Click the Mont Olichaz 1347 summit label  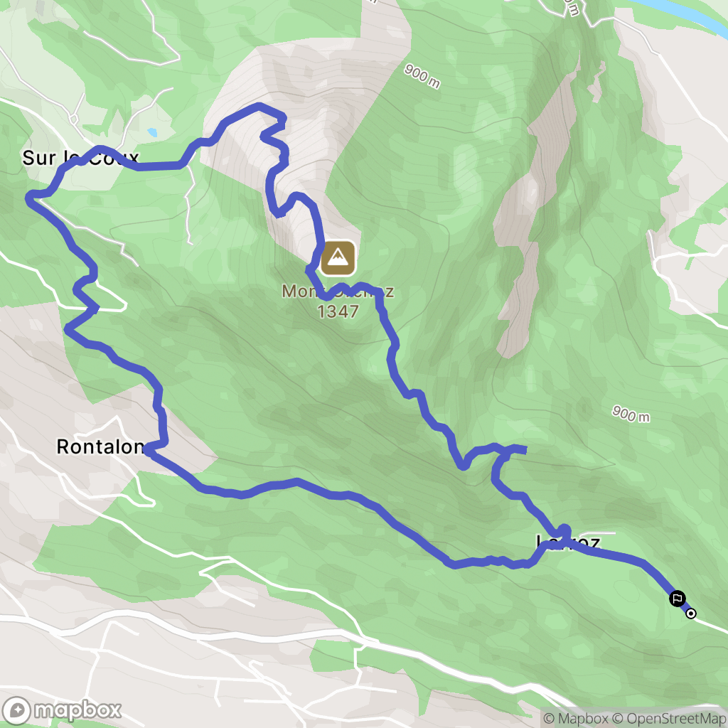[x=338, y=301]
